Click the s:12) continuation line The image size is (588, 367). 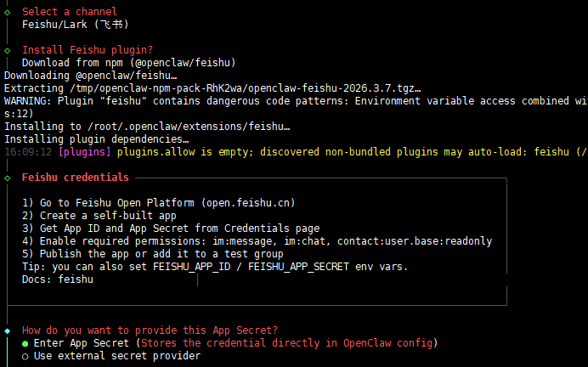coord(19,114)
